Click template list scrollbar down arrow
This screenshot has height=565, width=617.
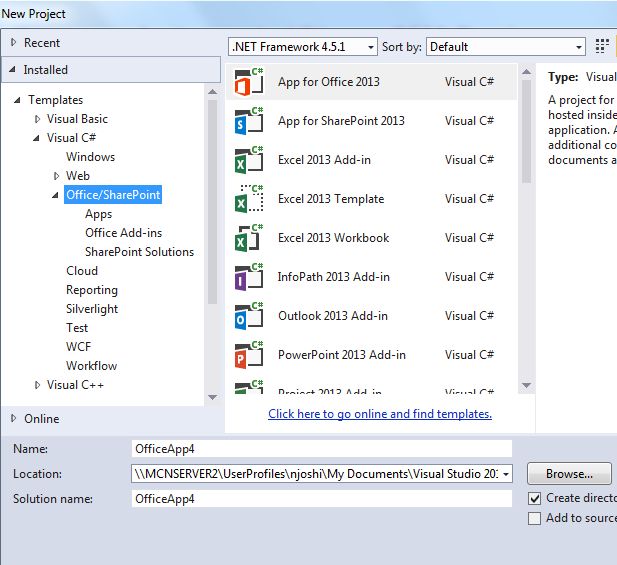point(526,385)
